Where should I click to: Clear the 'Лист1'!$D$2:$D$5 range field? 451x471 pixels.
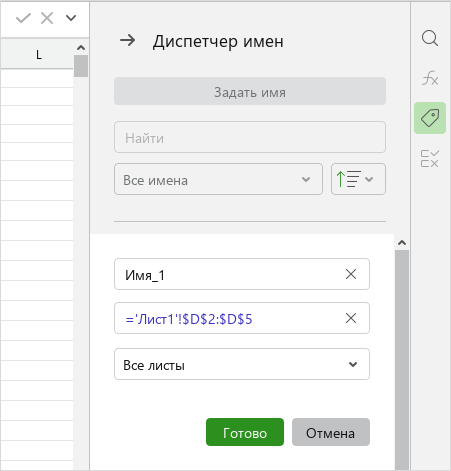click(351, 318)
